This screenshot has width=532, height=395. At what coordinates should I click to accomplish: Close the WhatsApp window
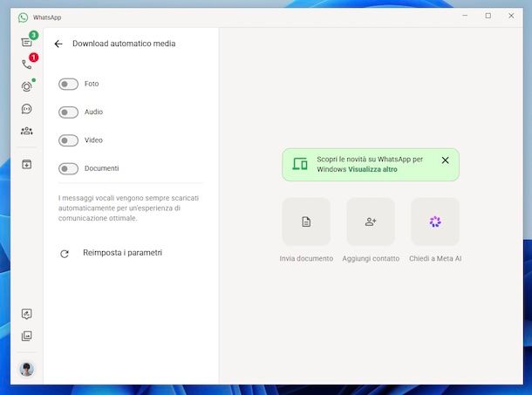click(511, 16)
